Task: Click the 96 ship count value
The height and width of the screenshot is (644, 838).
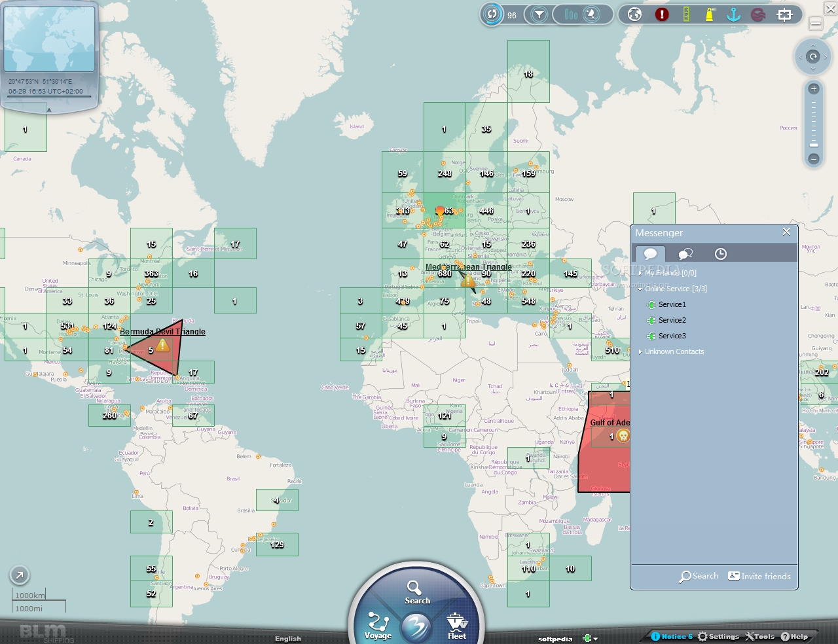Action: [x=512, y=15]
